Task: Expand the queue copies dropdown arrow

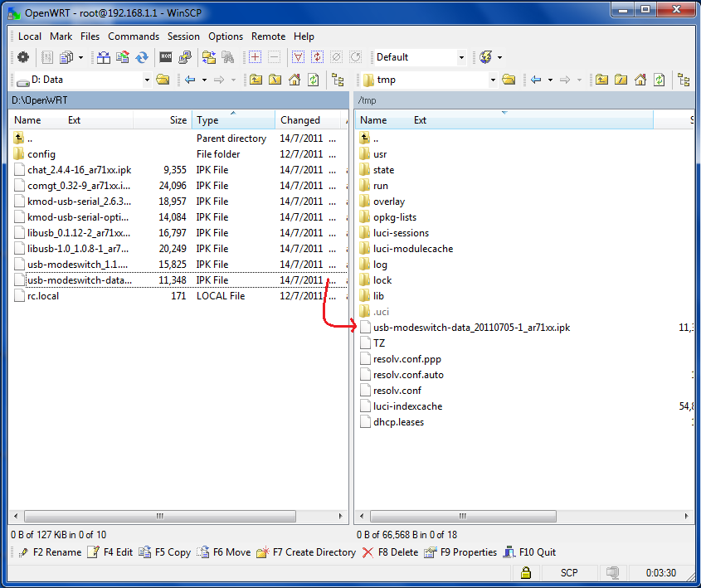Action: pos(80,57)
